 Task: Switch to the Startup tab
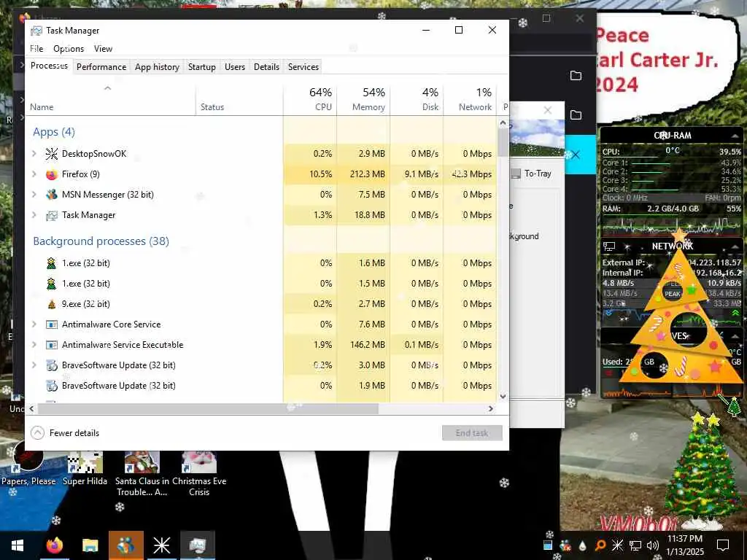click(x=202, y=67)
